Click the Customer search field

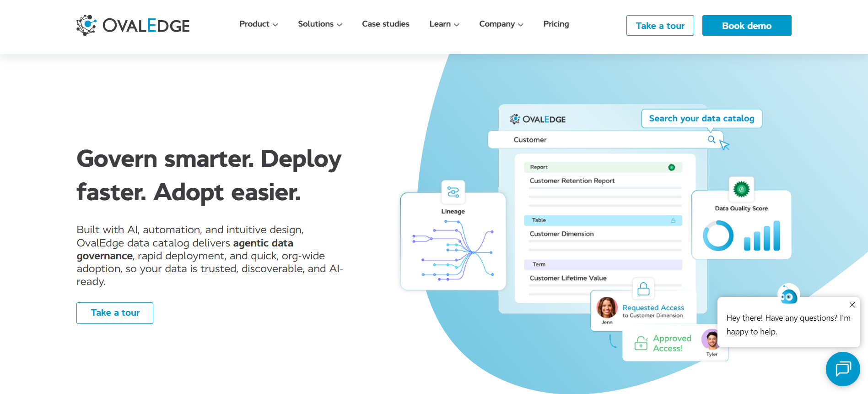coord(605,140)
